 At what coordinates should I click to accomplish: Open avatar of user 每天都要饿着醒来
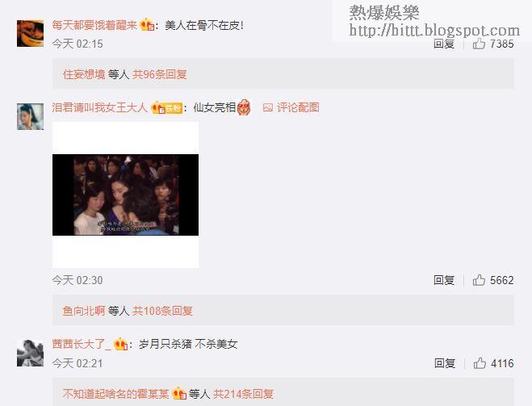(30, 33)
